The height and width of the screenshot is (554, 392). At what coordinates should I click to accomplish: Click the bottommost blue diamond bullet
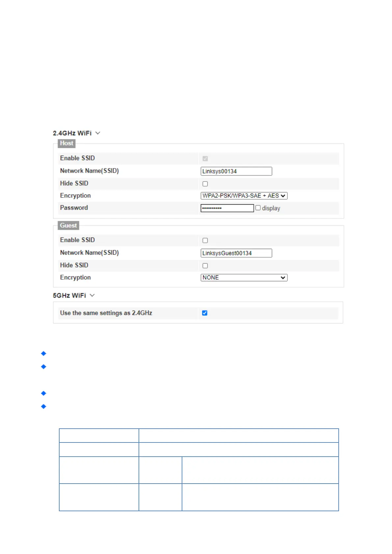point(43,407)
